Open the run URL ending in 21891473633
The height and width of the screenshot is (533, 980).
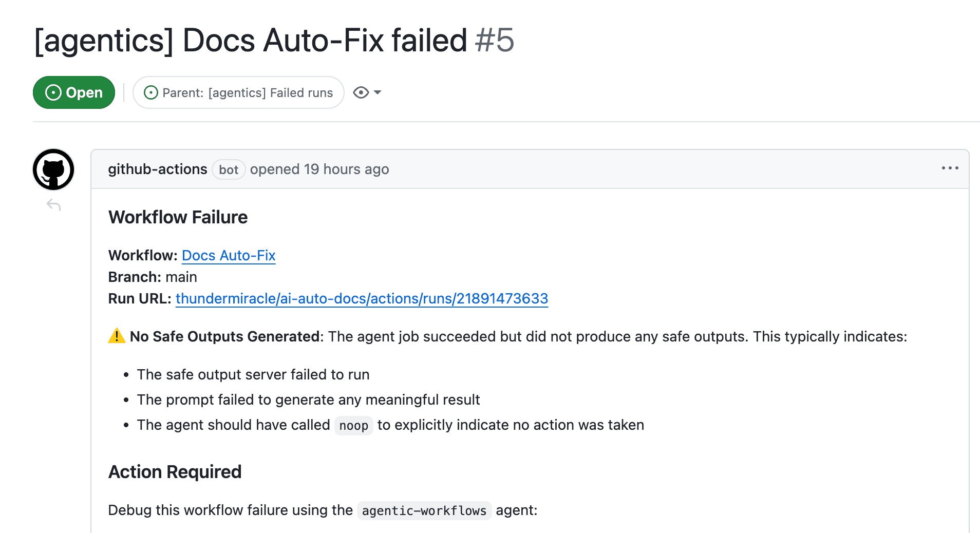click(362, 299)
